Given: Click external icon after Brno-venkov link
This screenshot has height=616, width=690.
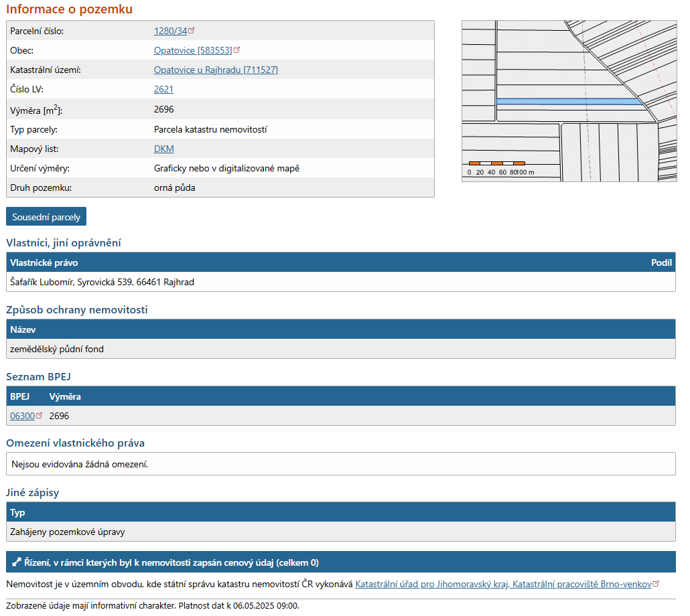Looking at the screenshot, I should click(x=656, y=583).
